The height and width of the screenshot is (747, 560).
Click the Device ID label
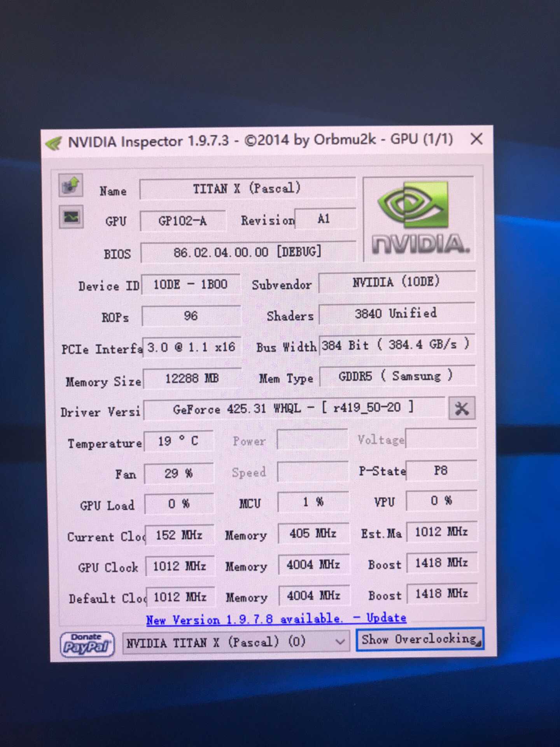109,286
